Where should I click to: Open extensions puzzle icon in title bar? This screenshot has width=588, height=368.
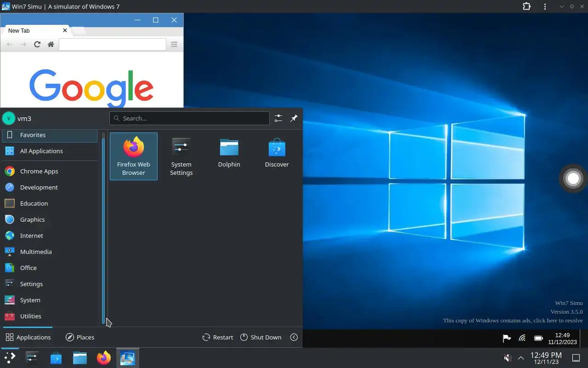[x=526, y=6]
